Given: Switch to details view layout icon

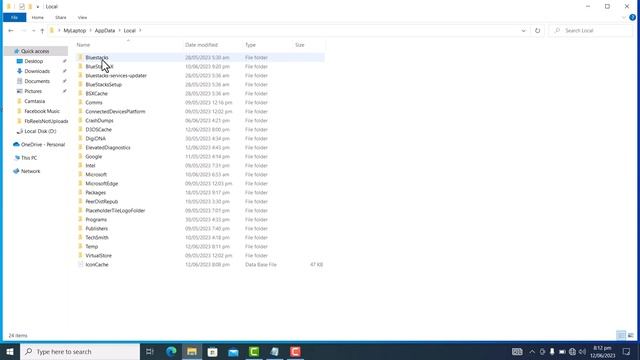Looking at the screenshot, I should tap(621, 335).
